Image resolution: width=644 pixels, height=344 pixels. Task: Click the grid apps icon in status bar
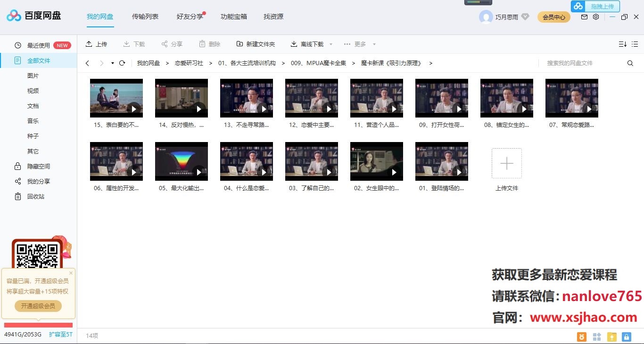(x=597, y=337)
